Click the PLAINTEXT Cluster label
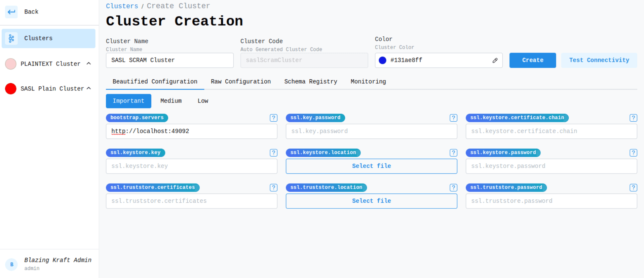The height and width of the screenshot is (278, 644). [x=50, y=64]
